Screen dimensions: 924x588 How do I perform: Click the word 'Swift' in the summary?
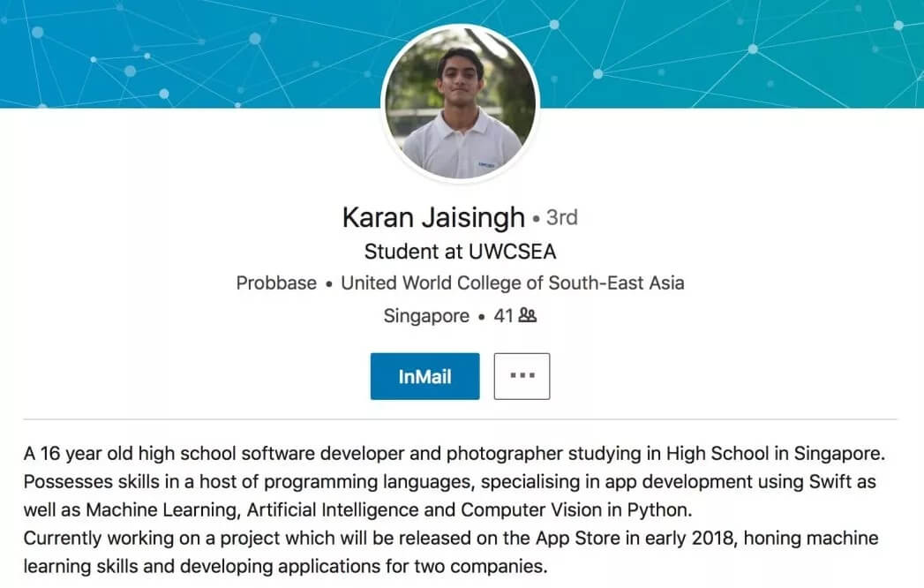(x=830, y=482)
